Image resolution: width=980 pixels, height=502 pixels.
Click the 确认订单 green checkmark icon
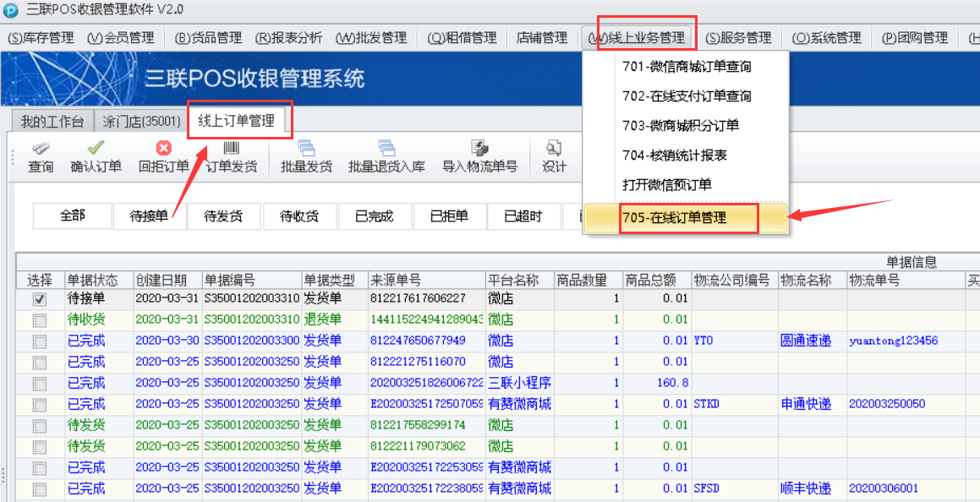[x=96, y=150]
